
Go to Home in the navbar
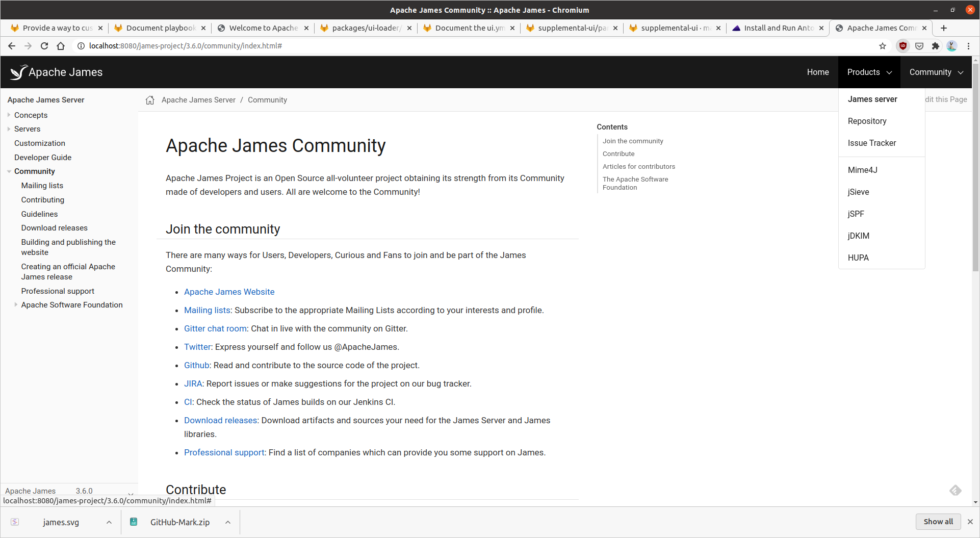[x=818, y=72]
